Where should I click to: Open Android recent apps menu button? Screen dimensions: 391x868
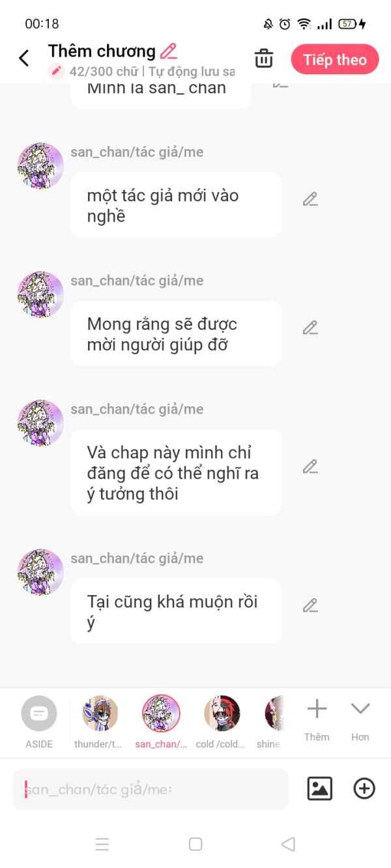(102, 845)
